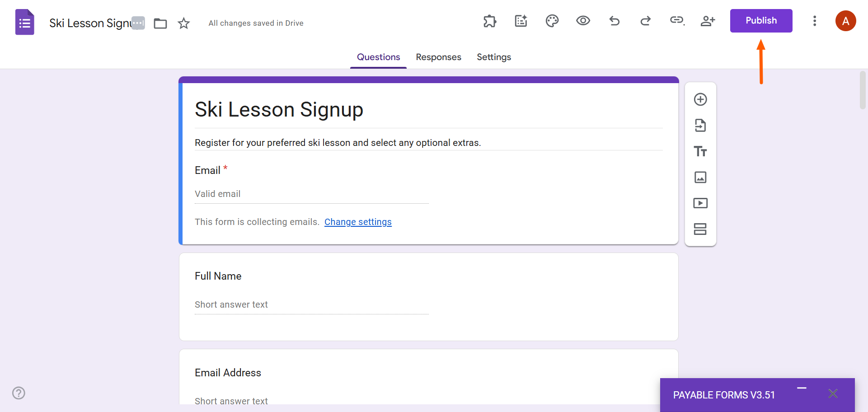Switch to the Responses tab
Viewport: 868px width, 412px height.
point(438,57)
